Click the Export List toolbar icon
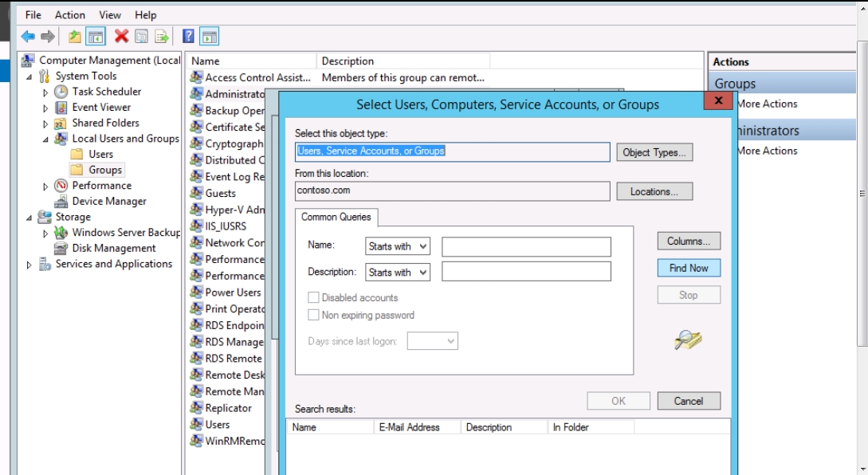The height and width of the screenshot is (475, 868). click(162, 37)
